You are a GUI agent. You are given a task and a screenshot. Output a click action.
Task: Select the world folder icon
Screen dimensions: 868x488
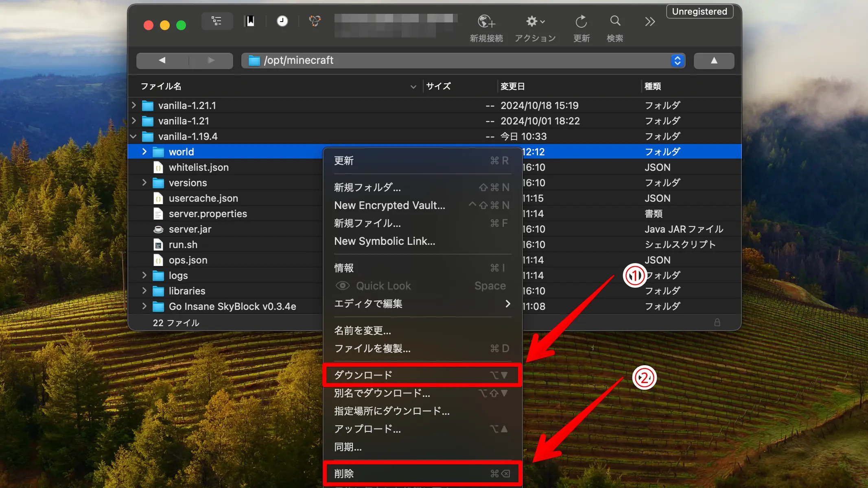click(x=158, y=152)
